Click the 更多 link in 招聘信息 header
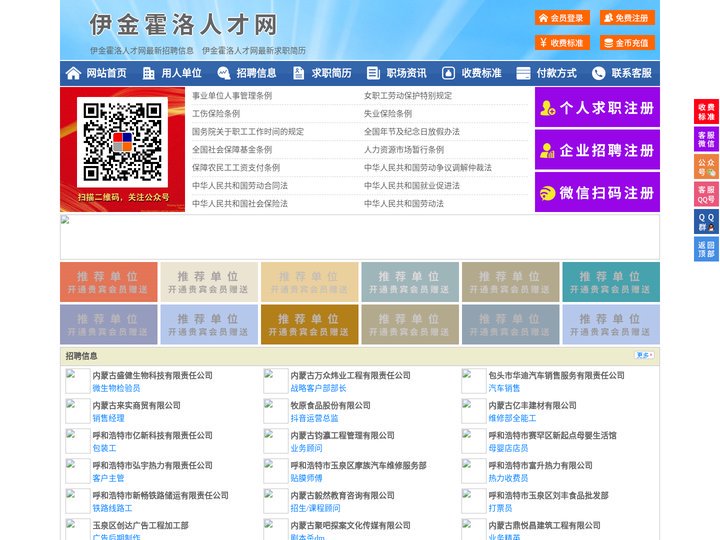 coord(644,355)
